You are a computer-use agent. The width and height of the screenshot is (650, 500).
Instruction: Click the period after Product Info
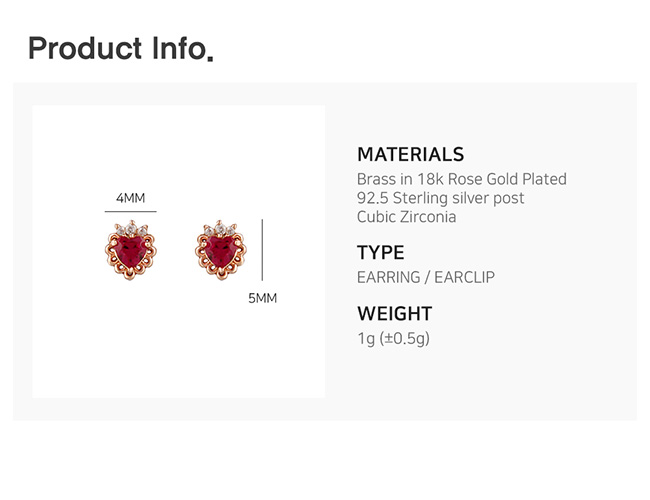click(210, 58)
